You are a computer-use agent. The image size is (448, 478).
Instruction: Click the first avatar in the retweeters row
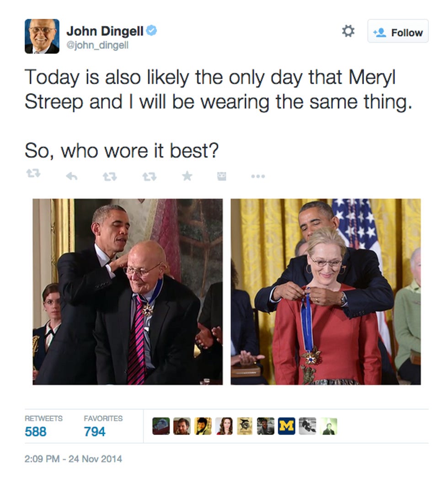pos(161,426)
